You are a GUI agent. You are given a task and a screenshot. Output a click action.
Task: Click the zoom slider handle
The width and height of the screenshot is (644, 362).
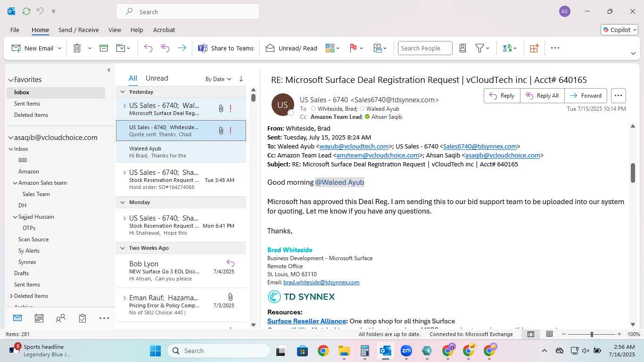click(x=592, y=334)
